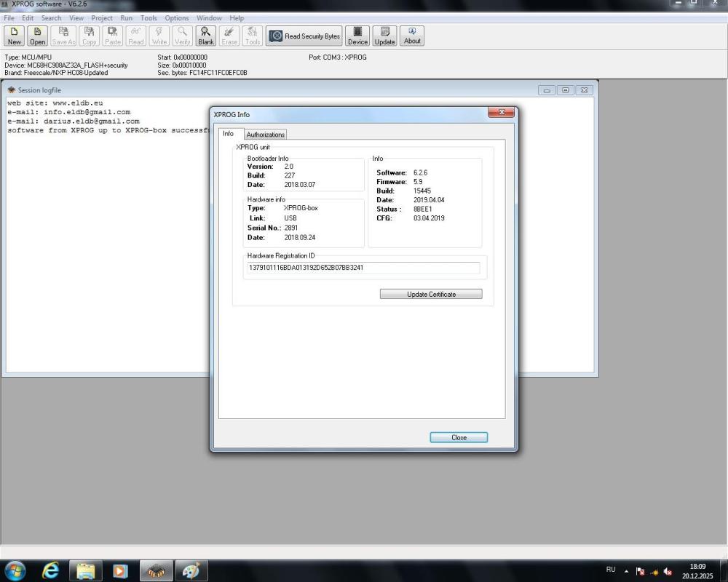This screenshot has width=728, height=582.
Task: Click the About toolbar icon
Action: click(x=412, y=36)
